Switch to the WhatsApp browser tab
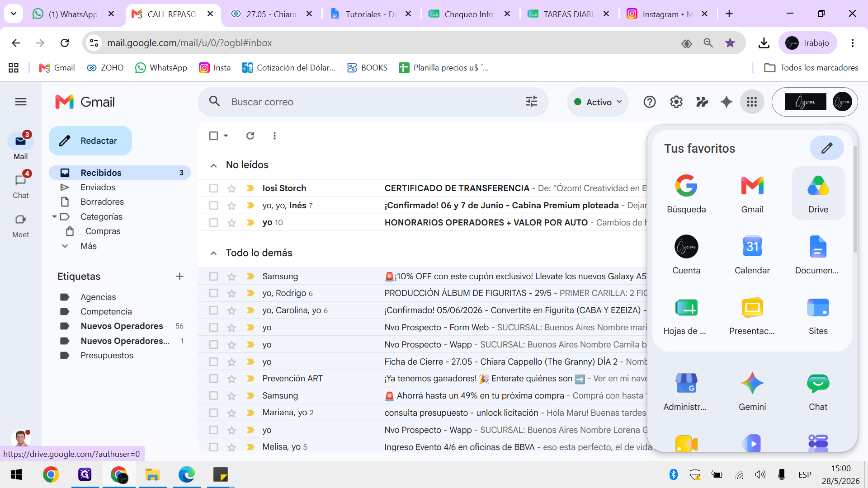Image resolution: width=868 pixels, height=488 pixels. point(73,14)
